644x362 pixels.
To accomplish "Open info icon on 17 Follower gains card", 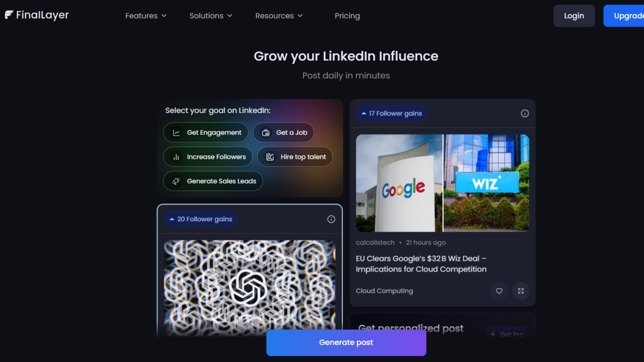I will point(525,113).
